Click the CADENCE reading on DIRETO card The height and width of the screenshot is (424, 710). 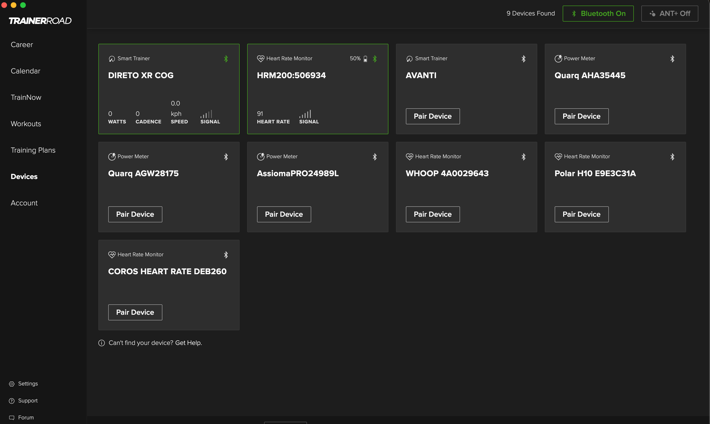click(x=148, y=117)
